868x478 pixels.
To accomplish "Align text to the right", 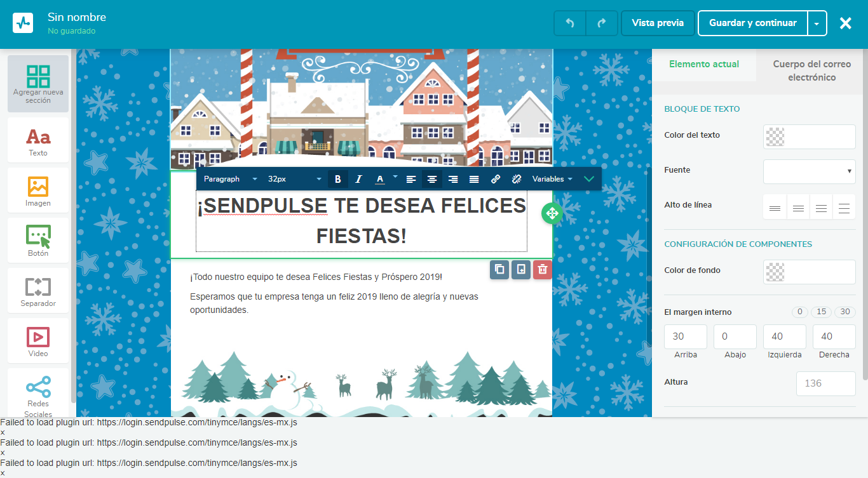I will pos(453,179).
